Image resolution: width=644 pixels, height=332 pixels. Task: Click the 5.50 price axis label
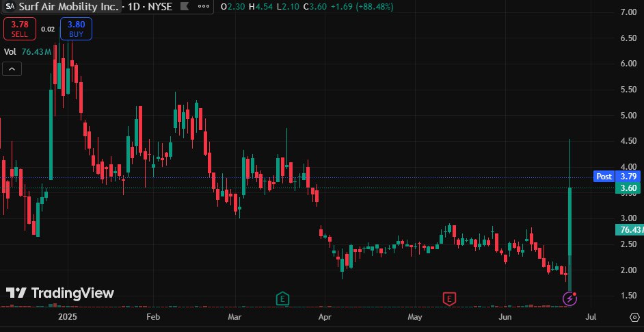628,90
